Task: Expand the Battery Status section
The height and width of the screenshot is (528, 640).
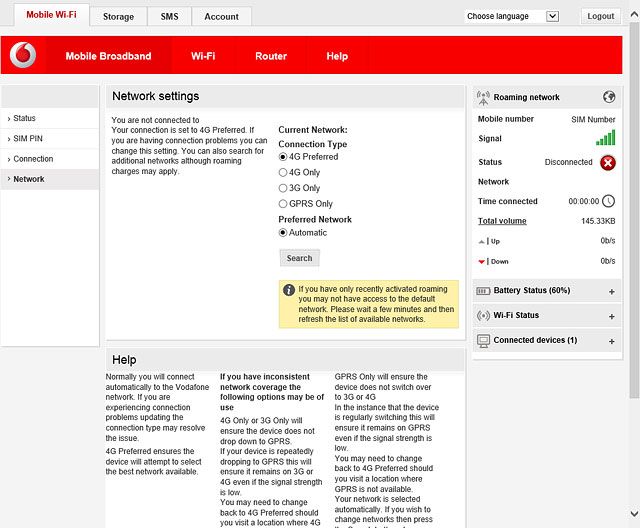Action: [611, 292]
